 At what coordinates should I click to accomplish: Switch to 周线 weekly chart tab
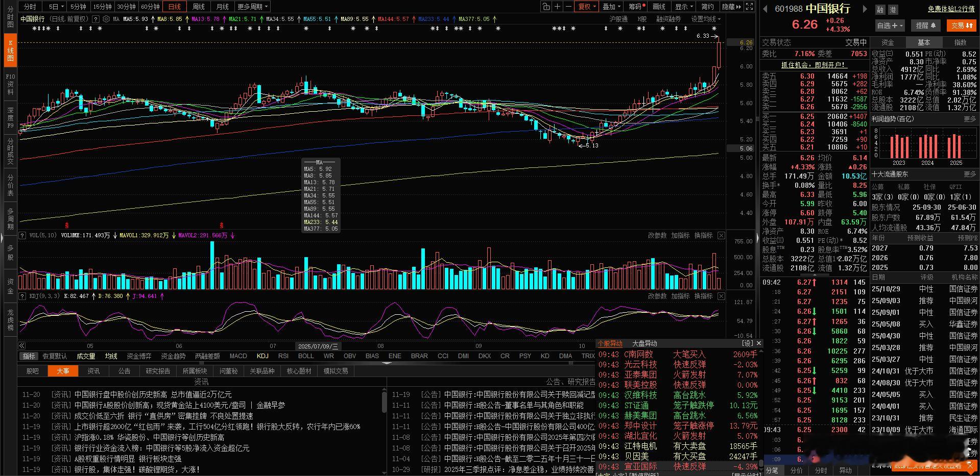point(198,7)
